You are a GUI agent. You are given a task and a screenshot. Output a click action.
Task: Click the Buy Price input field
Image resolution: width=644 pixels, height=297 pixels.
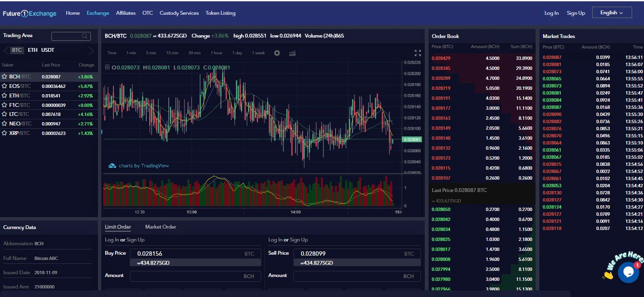195,254
